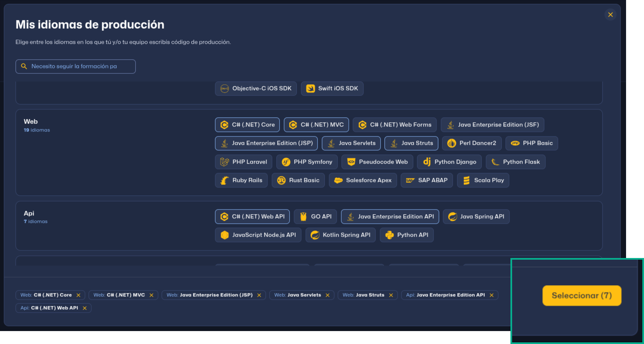Click the Pseudocode Web shield icon

(x=351, y=162)
